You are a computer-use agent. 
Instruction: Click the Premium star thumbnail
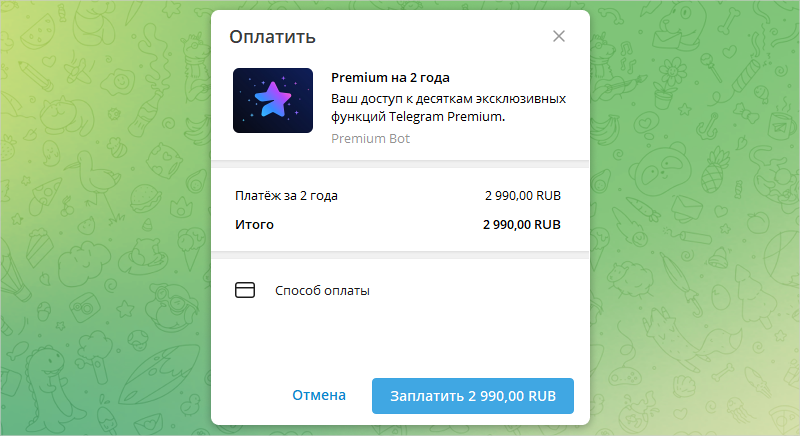pos(273,101)
